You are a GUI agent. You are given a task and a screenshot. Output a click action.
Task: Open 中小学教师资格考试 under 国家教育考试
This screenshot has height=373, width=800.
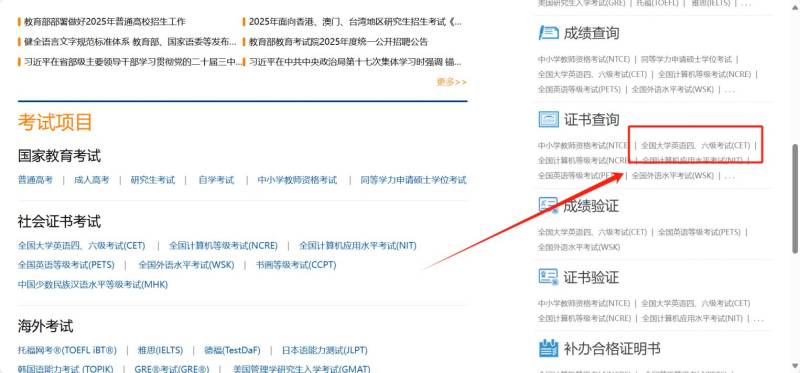tap(297, 180)
